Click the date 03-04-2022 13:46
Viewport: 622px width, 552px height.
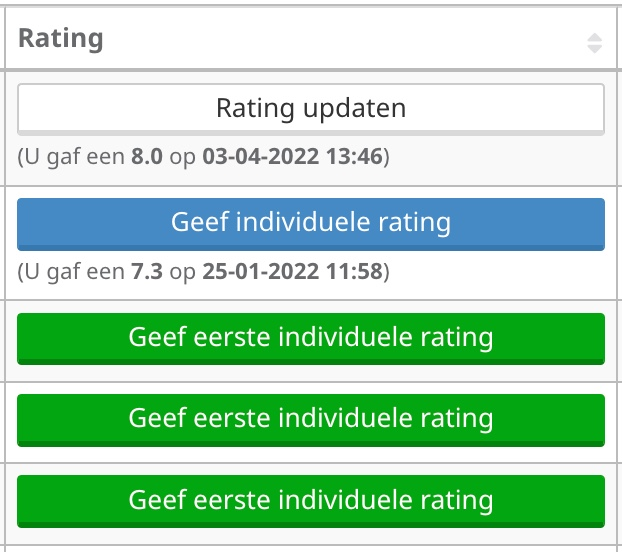click(x=293, y=157)
